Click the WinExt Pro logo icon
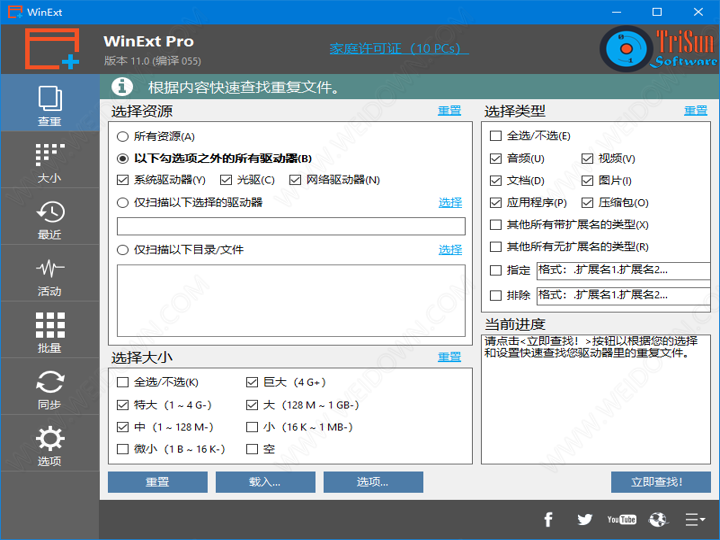 coord(51,49)
